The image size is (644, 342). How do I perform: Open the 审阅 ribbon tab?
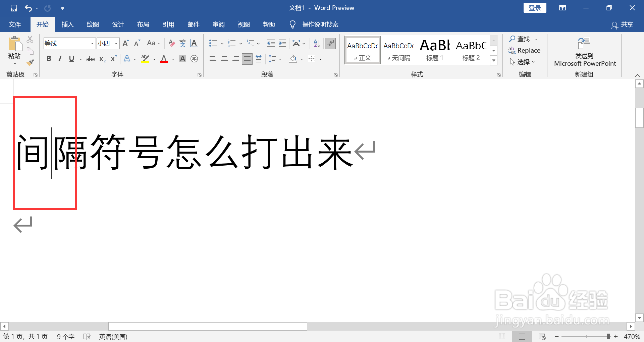[x=218, y=24]
